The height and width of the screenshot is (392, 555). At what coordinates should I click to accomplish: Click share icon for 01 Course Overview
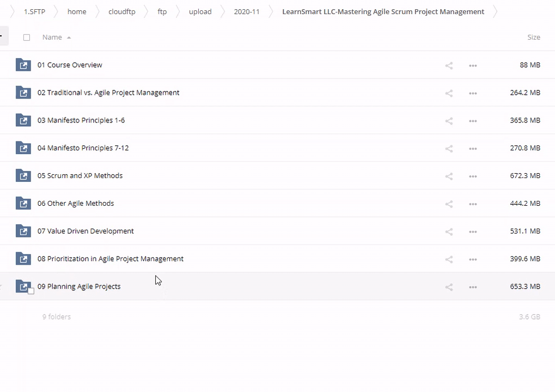[x=449, y=65]
